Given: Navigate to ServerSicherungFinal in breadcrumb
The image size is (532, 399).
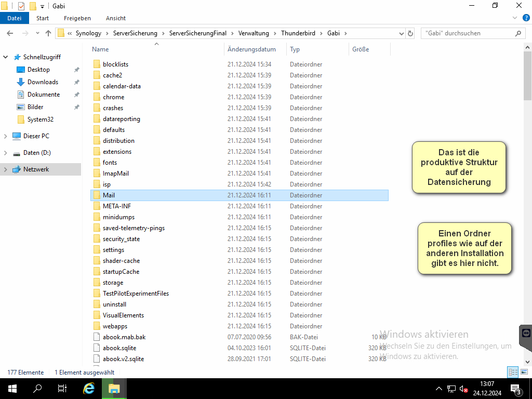Looking at the screenshot, I should click(198, 33).
